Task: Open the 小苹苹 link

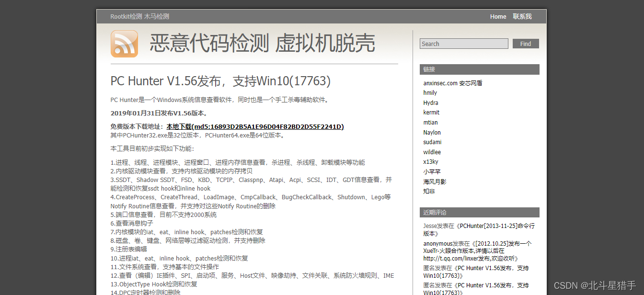Action: (x=432, y=171)
